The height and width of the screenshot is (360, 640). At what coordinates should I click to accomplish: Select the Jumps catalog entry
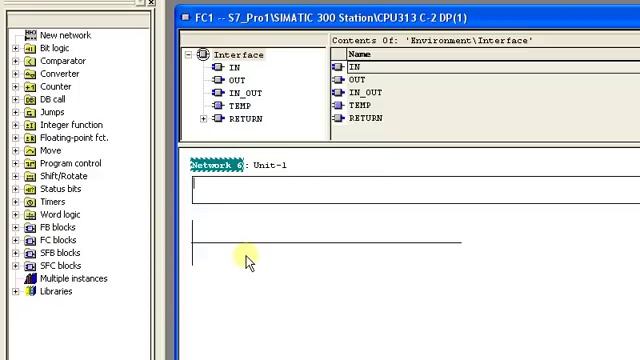[52, 112]
